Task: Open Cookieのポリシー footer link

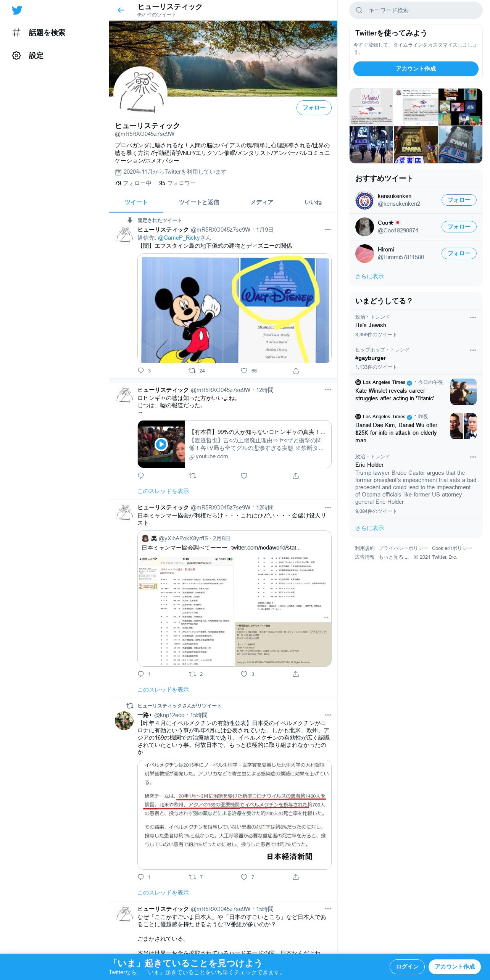Action: pos(452,548)
